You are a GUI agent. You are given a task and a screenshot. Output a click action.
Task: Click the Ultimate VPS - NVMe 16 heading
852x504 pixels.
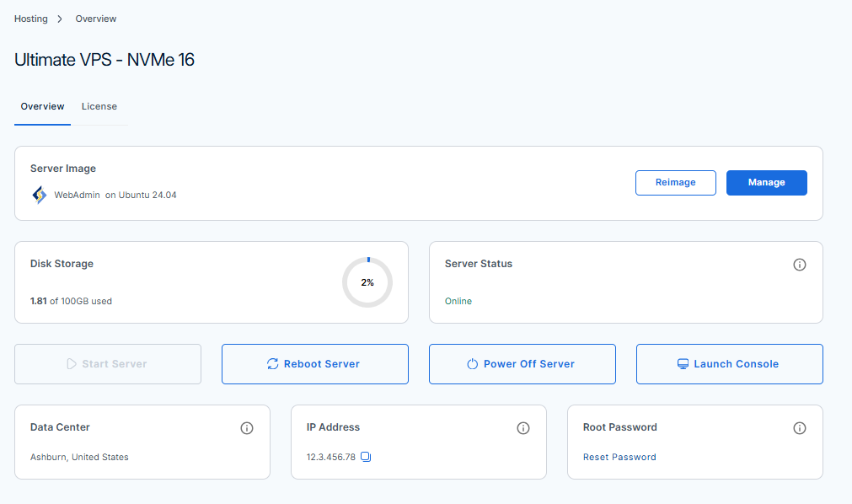point(104,60)
